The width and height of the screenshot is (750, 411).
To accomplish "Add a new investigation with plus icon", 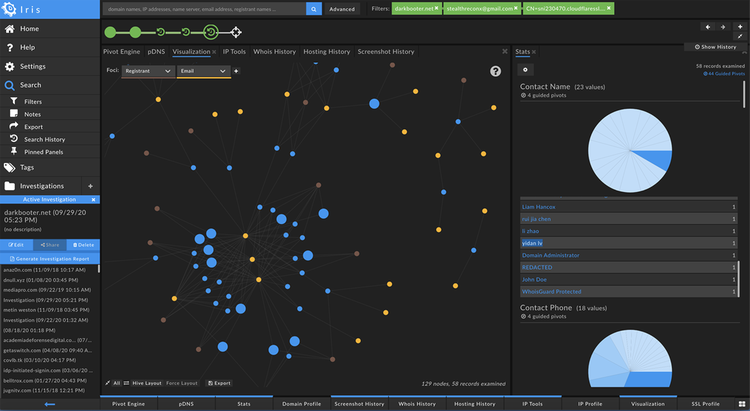I will 90,186.
